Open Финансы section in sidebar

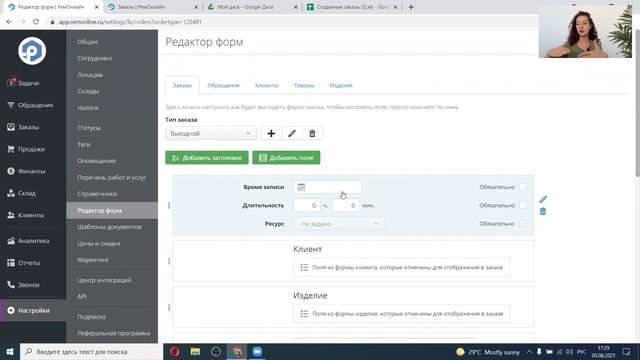(x=26, y=171)
